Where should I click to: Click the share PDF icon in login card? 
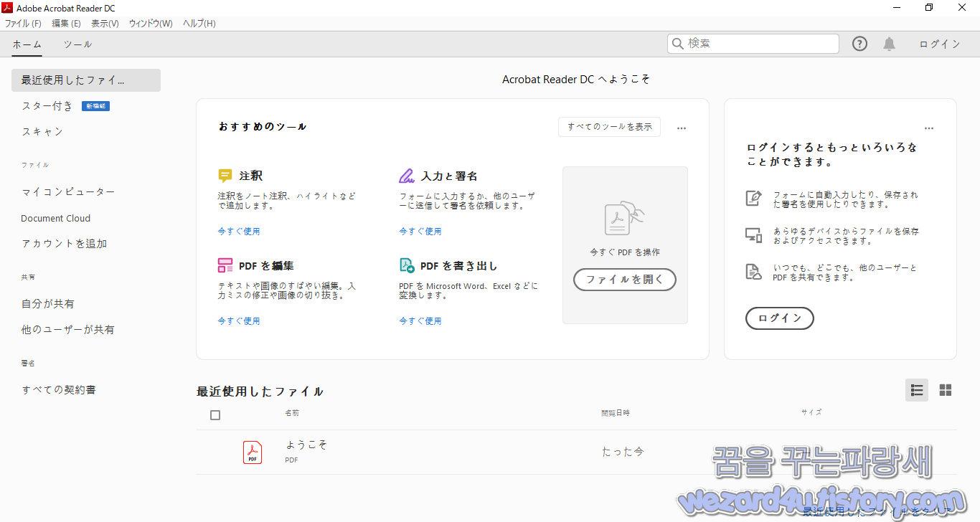pos(753,272)
